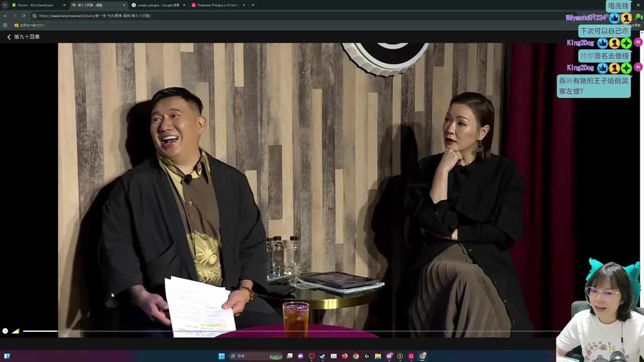This screenshot has height=362, width=644.
Task: Open a new browser tab
Action: click(x=253, y=5)
